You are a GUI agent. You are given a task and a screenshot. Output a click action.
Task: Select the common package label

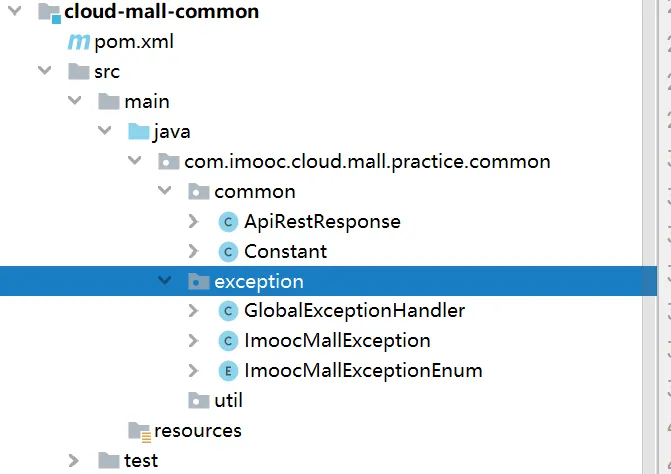point(254,191)
